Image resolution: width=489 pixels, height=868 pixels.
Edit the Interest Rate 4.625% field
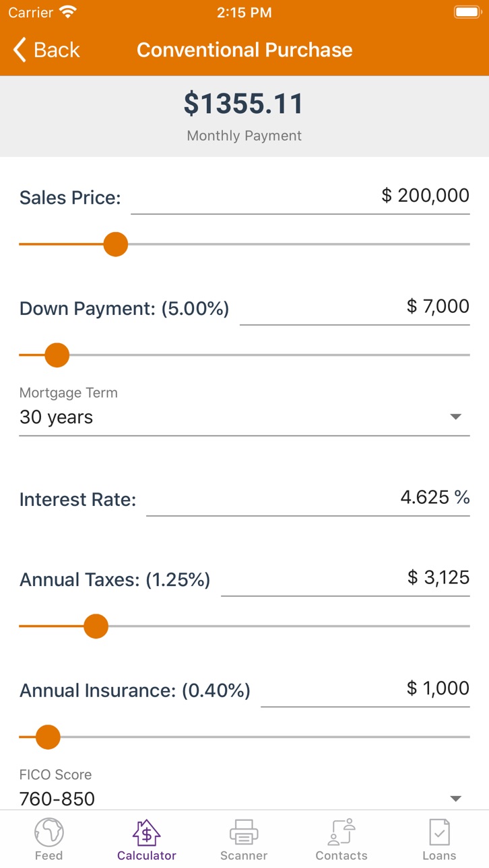308,499
